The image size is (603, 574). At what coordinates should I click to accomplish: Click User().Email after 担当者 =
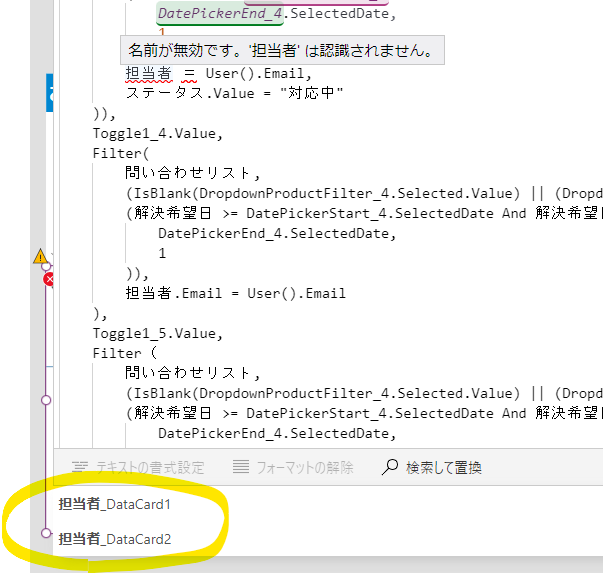tap(255, 73)
